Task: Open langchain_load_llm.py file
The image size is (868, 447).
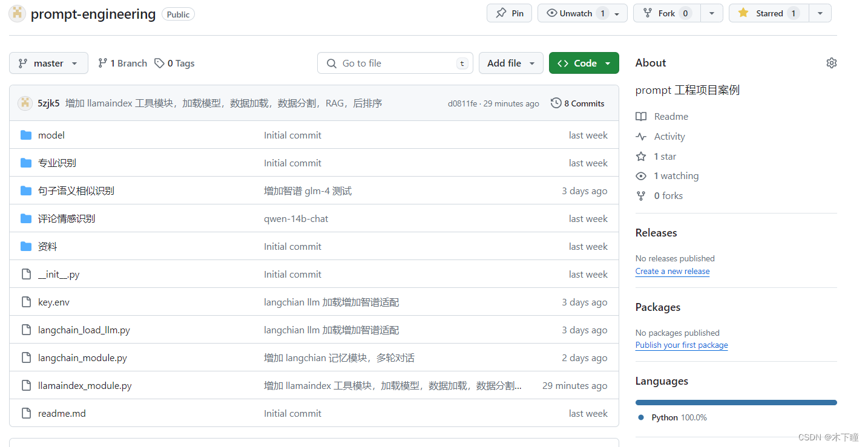Action: pos(84,330)
